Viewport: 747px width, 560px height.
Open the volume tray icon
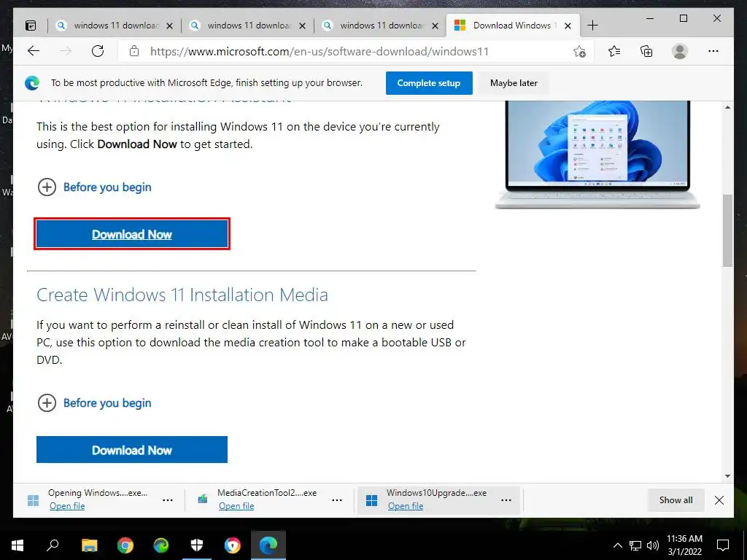[653, 545]
